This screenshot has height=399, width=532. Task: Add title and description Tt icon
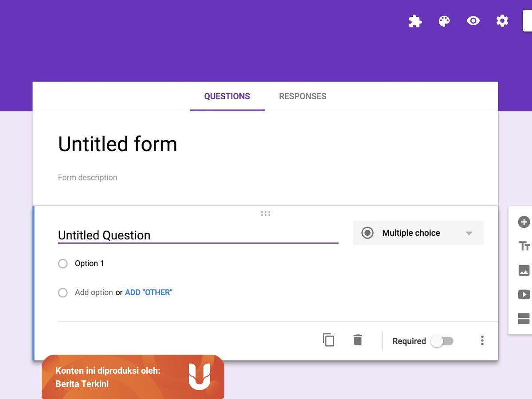tap(524, 246)
